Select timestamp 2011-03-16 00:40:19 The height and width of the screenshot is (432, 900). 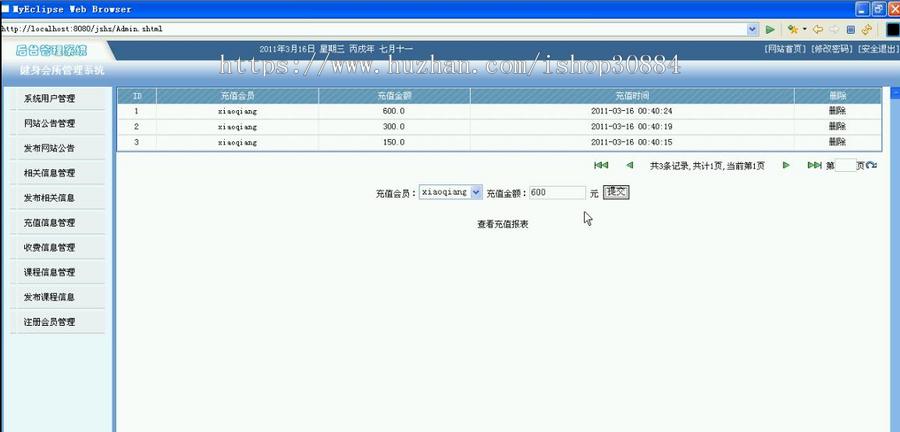pos(631,127)
